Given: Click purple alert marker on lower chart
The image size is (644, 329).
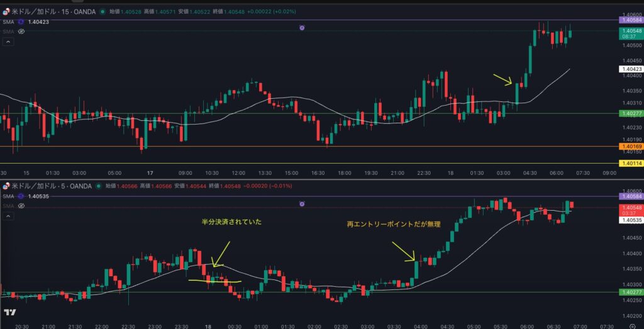Looking at the screenshot, I should [302, 204].
